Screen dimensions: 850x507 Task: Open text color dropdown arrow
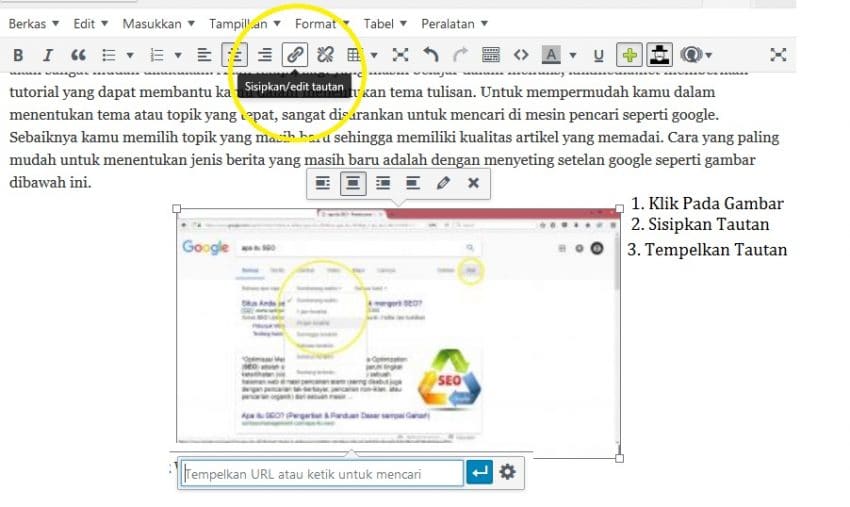572,55
